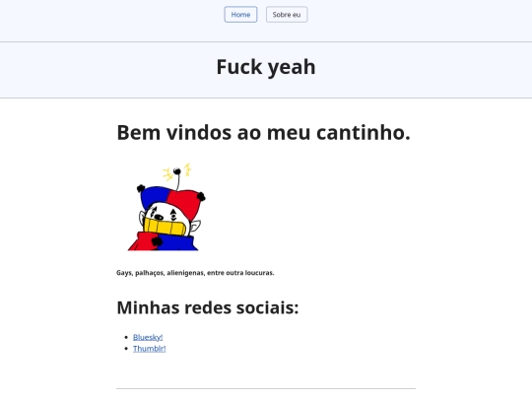Click the black pom-pom on the clown's collar
The image size is (532, 399).
pyautogui.click(x=157, y=241)
